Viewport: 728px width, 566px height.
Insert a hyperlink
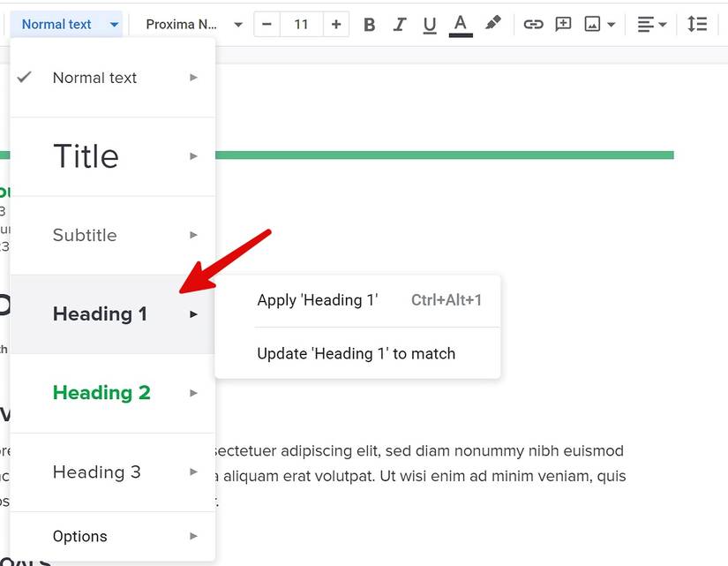[533, 24]
